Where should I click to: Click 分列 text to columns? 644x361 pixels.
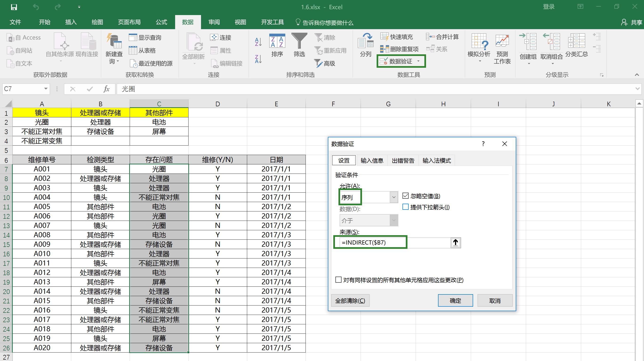tap(366, 45)
